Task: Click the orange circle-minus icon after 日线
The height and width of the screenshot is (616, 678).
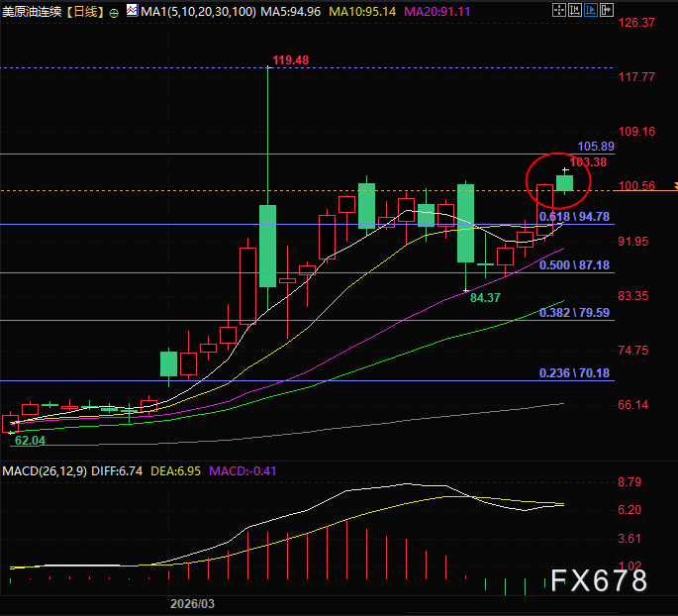Action: (x=113, y=13)
